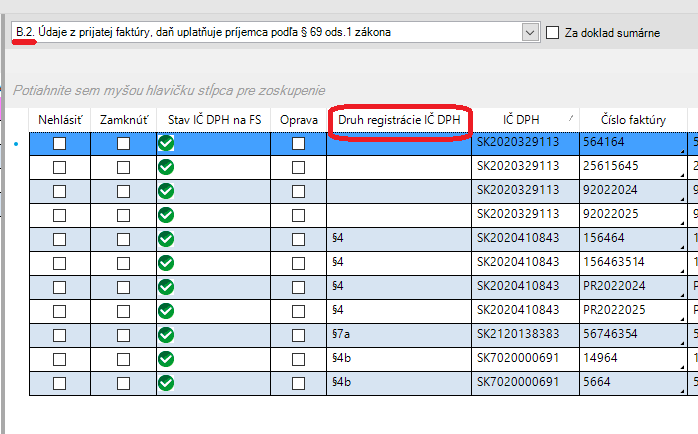Select invoice number cell PR2022024
Screen dimensions: 698x434
[633, 288]
